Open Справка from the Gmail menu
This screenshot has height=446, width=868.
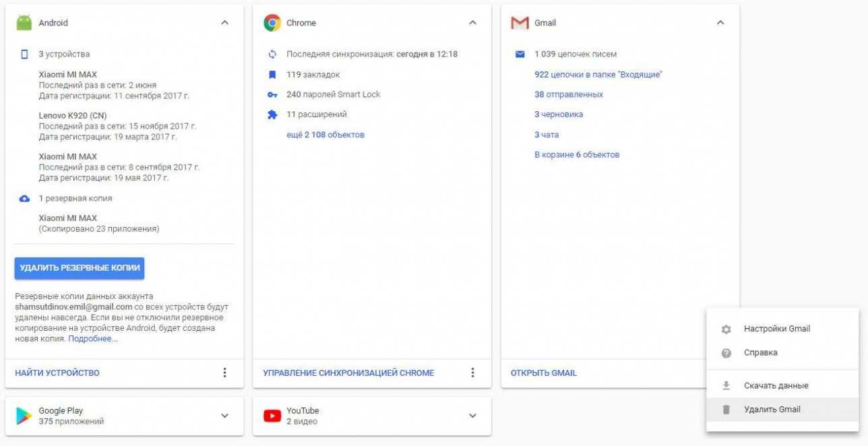(x=760, y=353)
